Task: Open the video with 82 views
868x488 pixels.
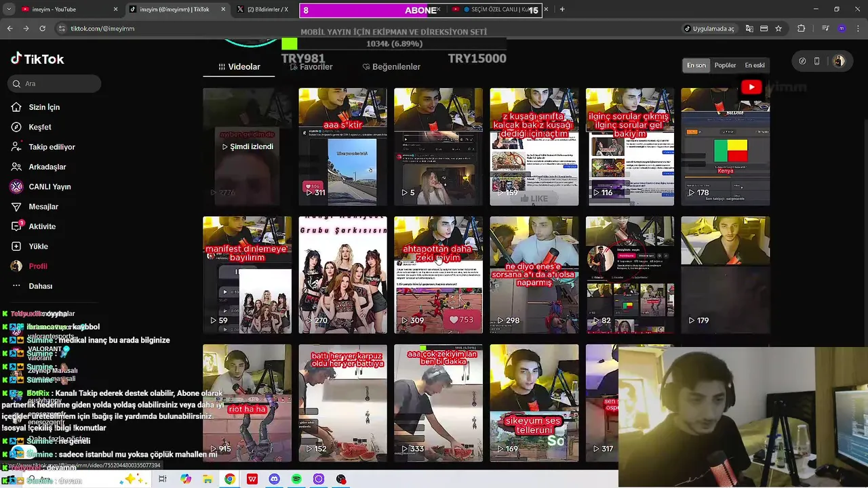Action: (630, 275)
